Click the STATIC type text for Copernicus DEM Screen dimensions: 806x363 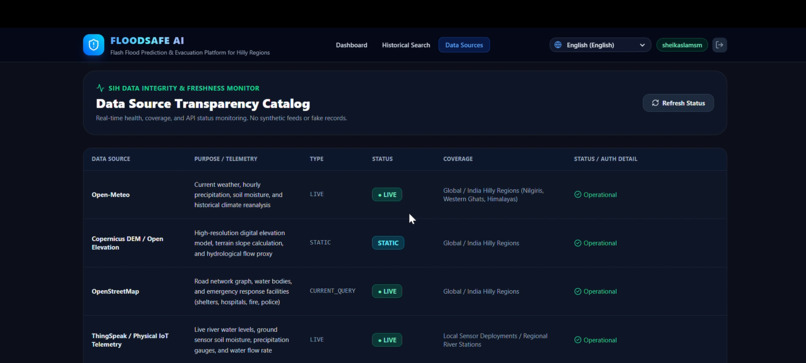tap(320, 242)
